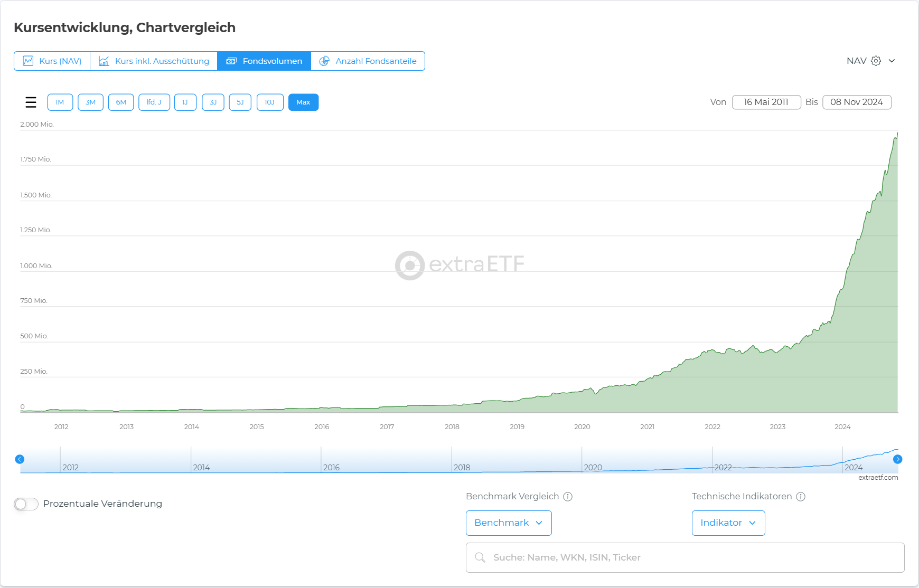
Task: Open the Indikator dropdown
Action: pyautogui.click(x=728, y=523)
